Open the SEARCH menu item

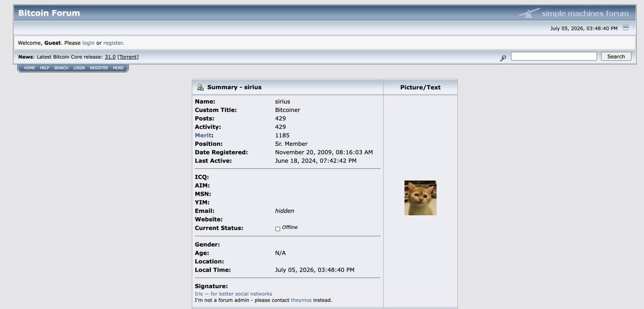[x=61, y=68]
